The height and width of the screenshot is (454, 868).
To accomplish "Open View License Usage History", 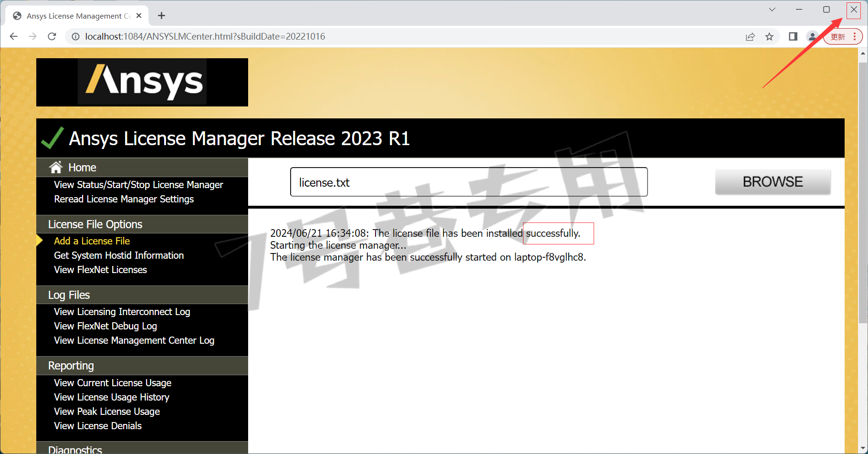I will pos(112,397).
